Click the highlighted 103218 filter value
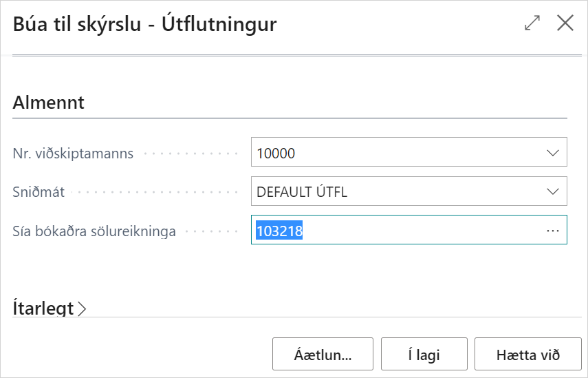The image size is (588, 378). point(280,231)
